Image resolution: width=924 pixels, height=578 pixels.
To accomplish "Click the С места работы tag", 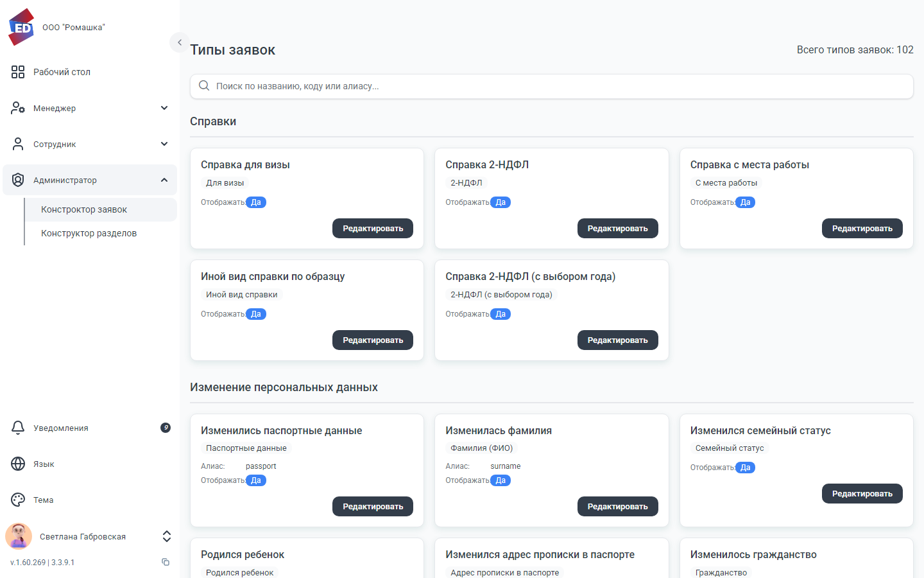I will [x=726, y=183].
